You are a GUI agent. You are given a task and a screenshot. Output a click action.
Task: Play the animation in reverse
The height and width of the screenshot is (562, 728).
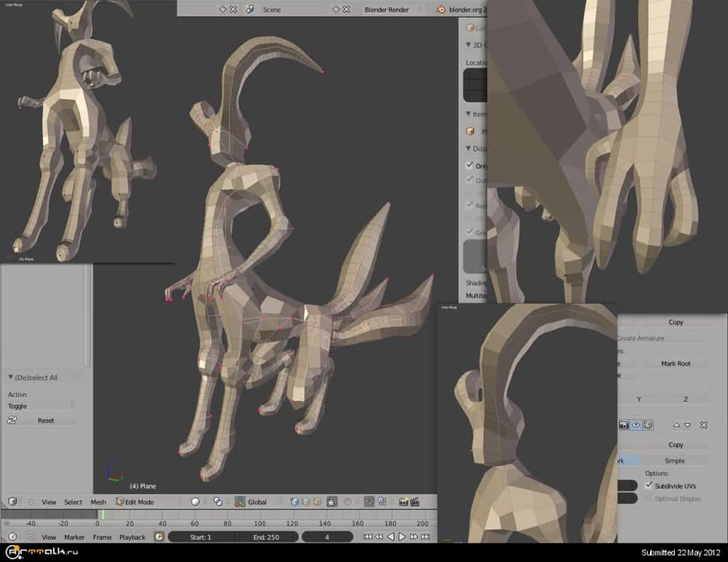click(x=391, y=537)
